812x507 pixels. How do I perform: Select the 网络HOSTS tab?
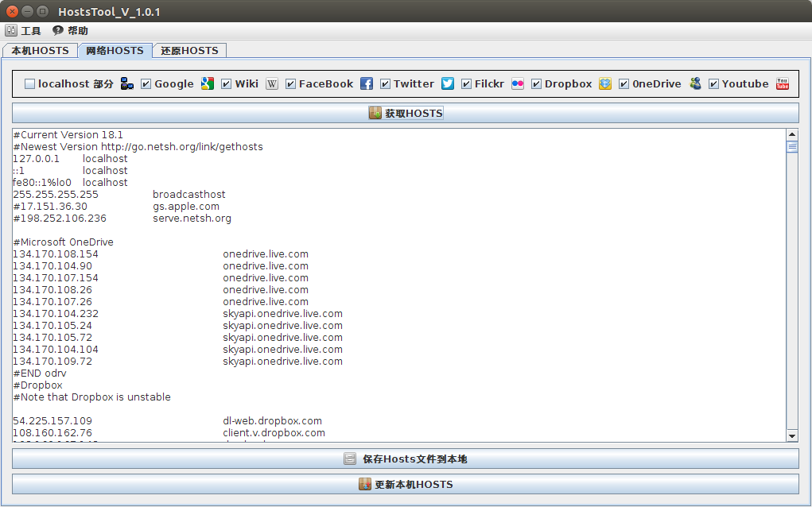pos(115,51)
